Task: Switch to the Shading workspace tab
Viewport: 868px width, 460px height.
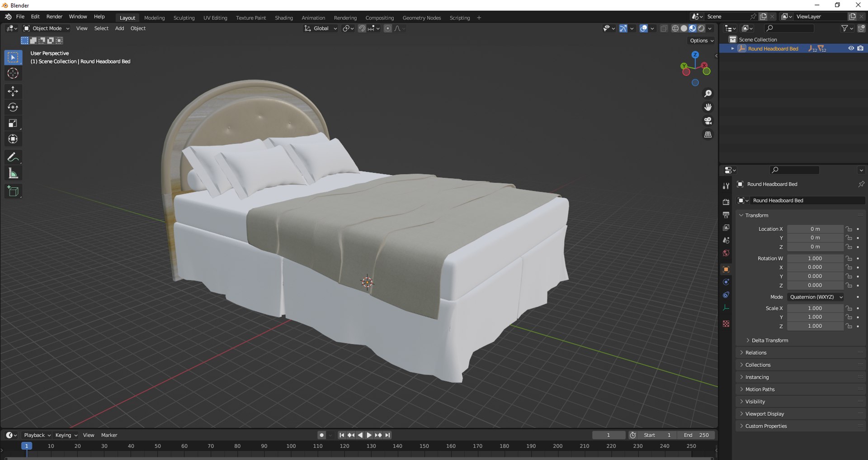Action: pos(284,18)
